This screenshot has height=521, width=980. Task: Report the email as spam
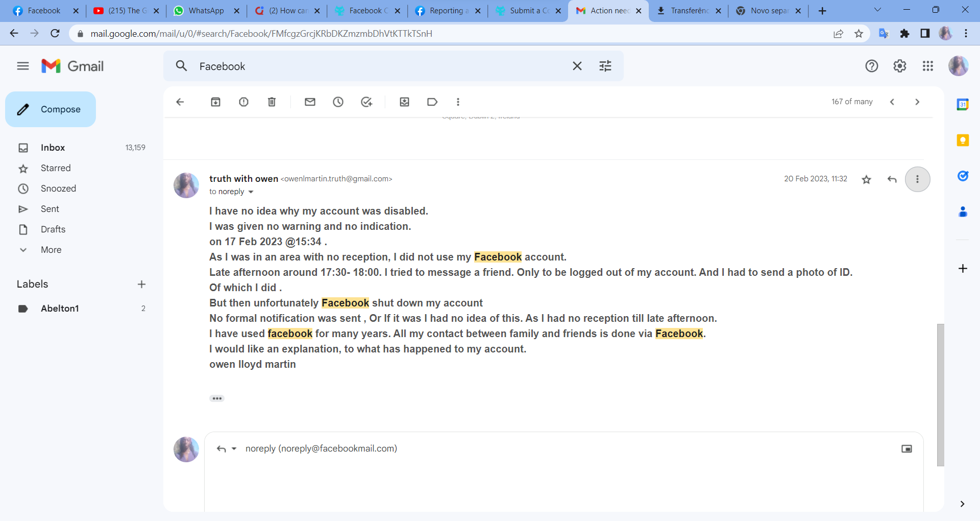[x=243, y=102]
